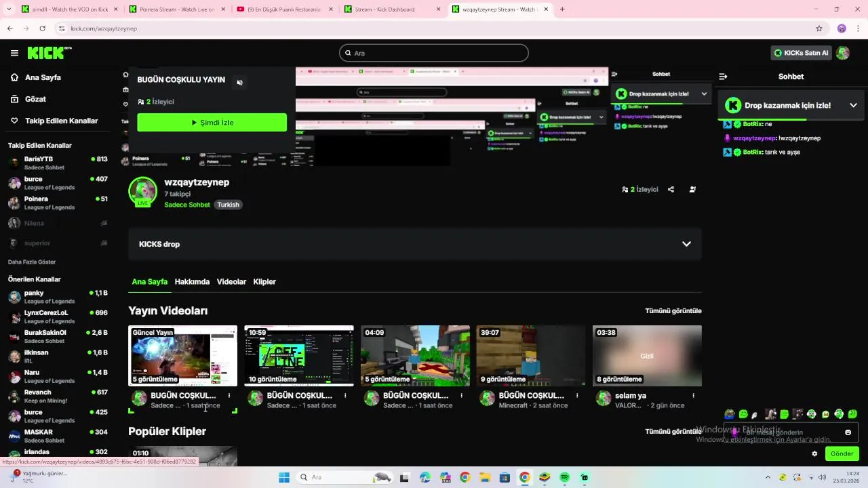Image resolution: width=868 pixels, height=488 pixels.
Task: Open the 10:59 video thumbnail
Action: (299, 356)
